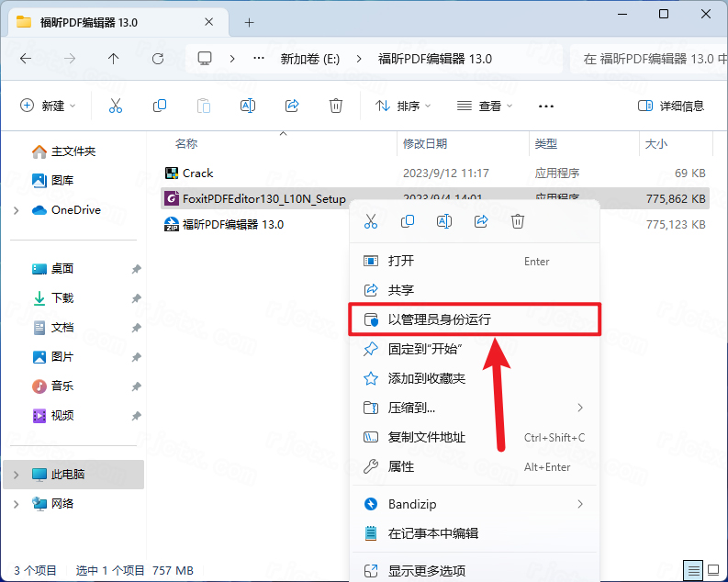Image resolution: width=728 pixels, height=582 pixels.
Task: Click the Copy icon in the context menu
Action: pyautogui.click(x=408, y=221)
